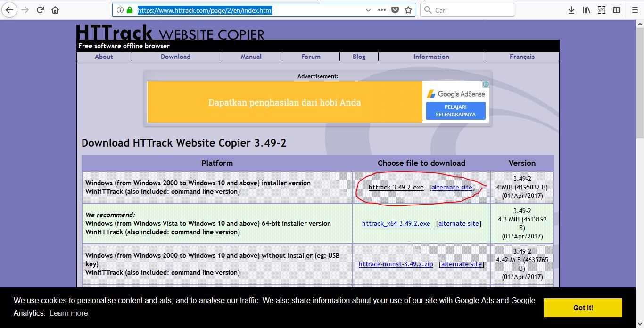Click the We recommend: text
Image resolution: width=644 pixels, height=328 pixels.
coord(110,215)
